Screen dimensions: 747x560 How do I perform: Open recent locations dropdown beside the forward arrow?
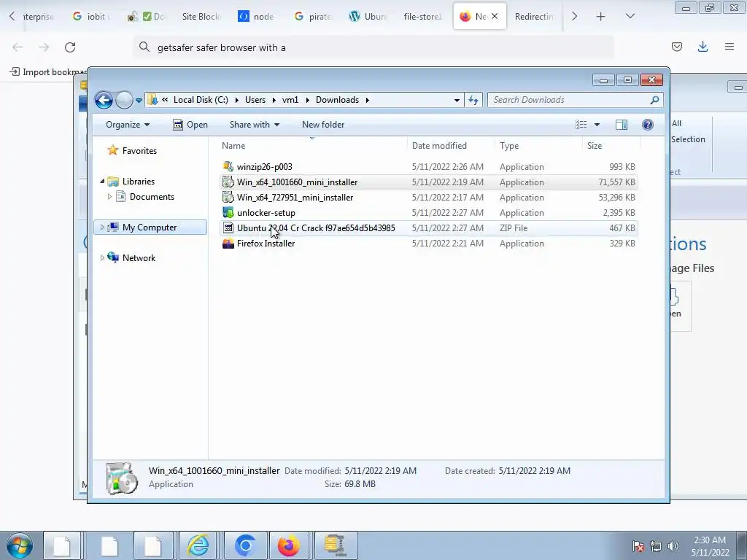tap(139, 101)
